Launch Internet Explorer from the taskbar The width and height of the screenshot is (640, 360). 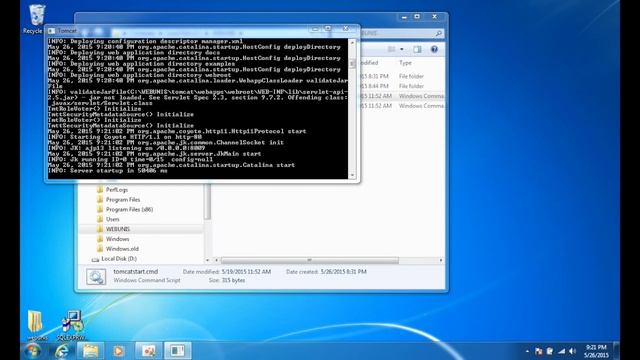tap(62, 351)
